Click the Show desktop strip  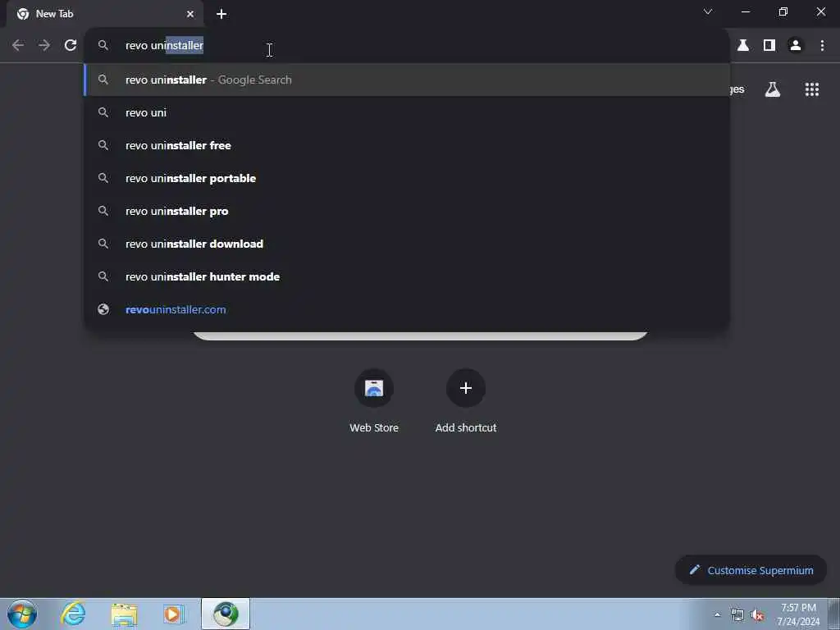(834, 614)
